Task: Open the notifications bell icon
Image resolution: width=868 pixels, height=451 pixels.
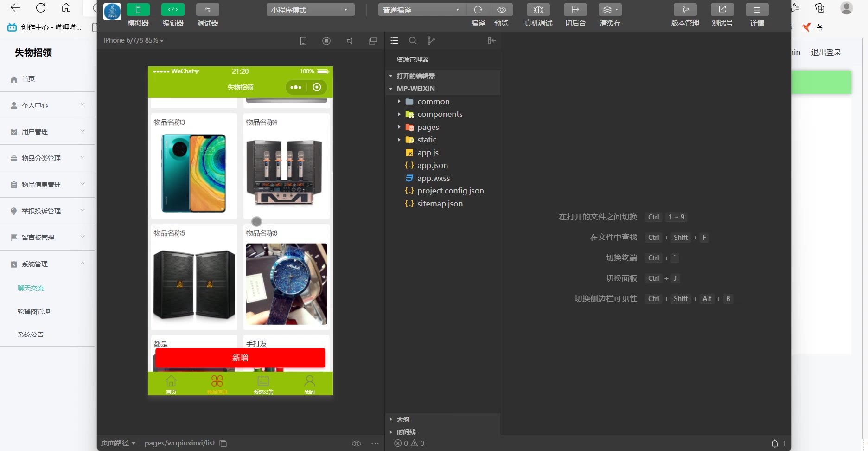Action: tap(775, 444)
